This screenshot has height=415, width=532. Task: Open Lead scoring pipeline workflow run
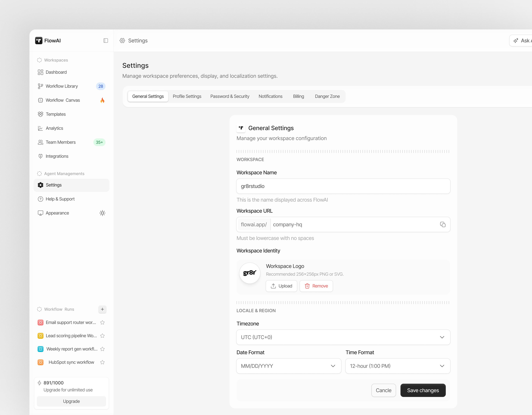(x=67, y=336)
